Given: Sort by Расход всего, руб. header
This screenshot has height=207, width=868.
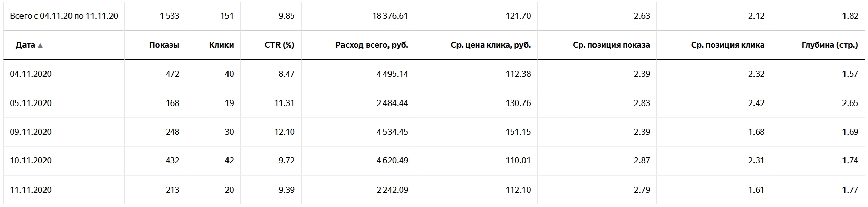Looking at the screenshot, I should click(372, 45).
